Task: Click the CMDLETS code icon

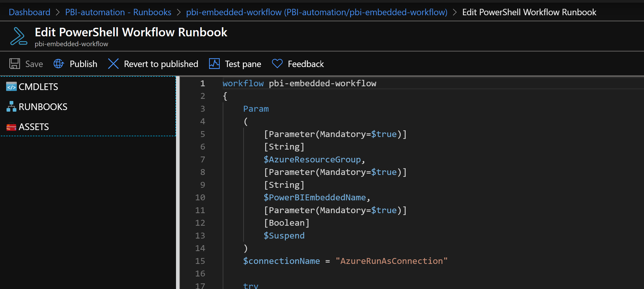Action: pyautogui.click(x=11, y=87)
